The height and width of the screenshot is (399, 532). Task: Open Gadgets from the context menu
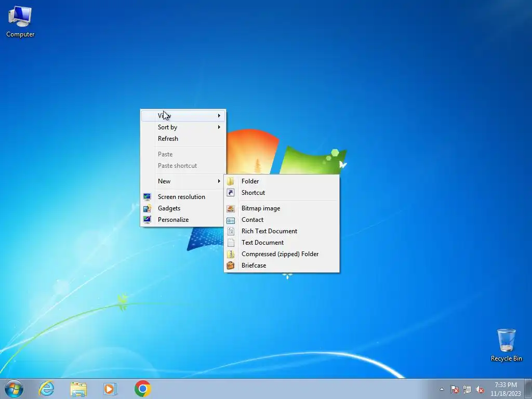183,208
